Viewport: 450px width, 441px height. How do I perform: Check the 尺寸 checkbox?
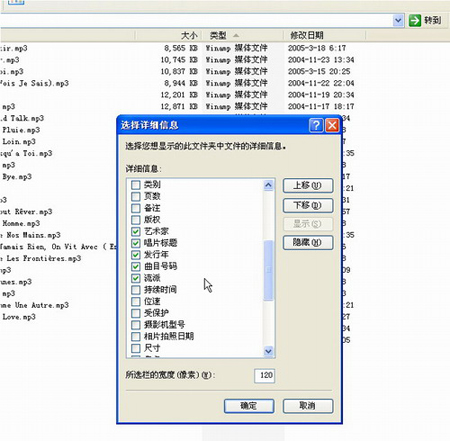coord(136,348)
